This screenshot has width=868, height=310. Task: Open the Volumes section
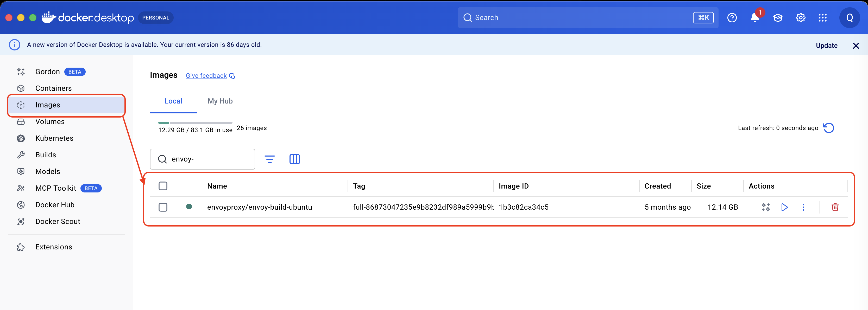coord(67,121)
